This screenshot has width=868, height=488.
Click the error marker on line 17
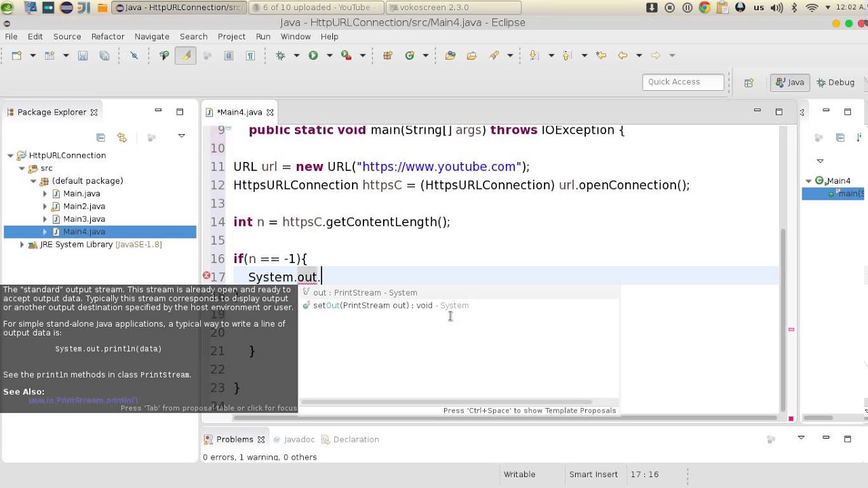[207, 275]
